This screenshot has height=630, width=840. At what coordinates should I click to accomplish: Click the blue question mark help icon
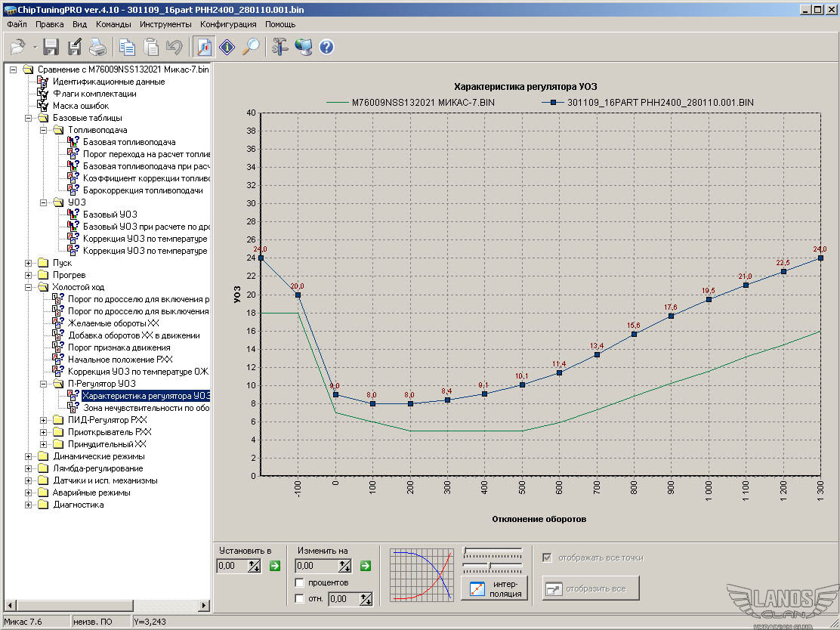(326, 48)
